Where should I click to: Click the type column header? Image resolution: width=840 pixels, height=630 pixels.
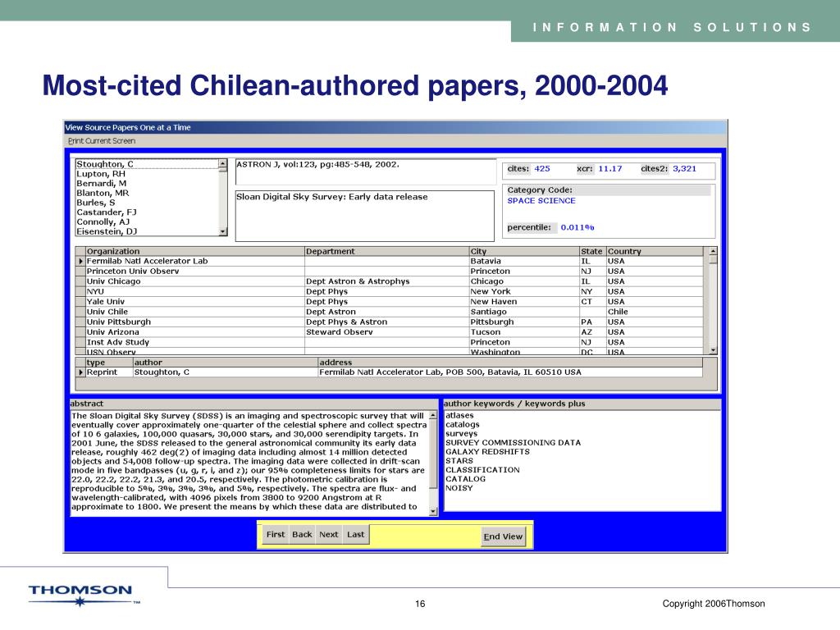(x=109, y=363)
